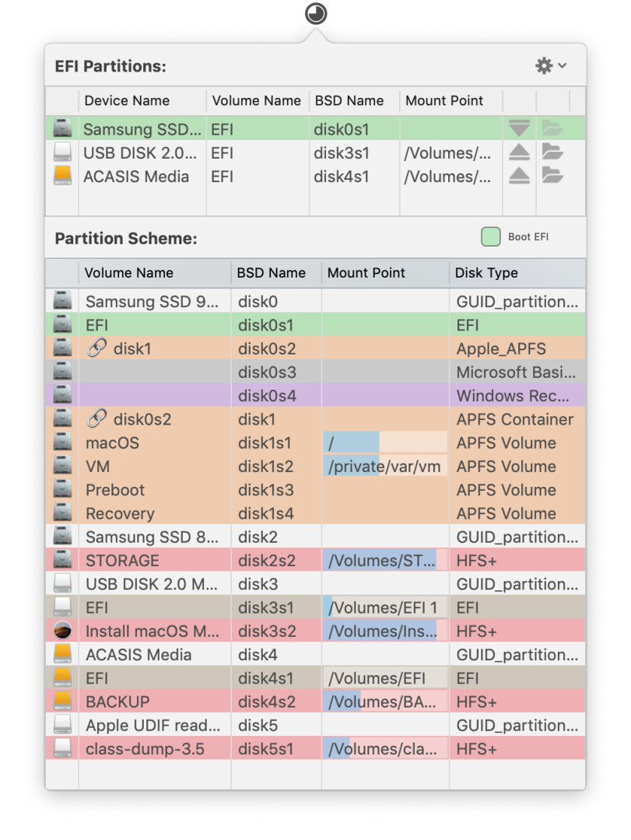Open USB DISK 2.0 EFI folder in Finder

tap(552, 152)
